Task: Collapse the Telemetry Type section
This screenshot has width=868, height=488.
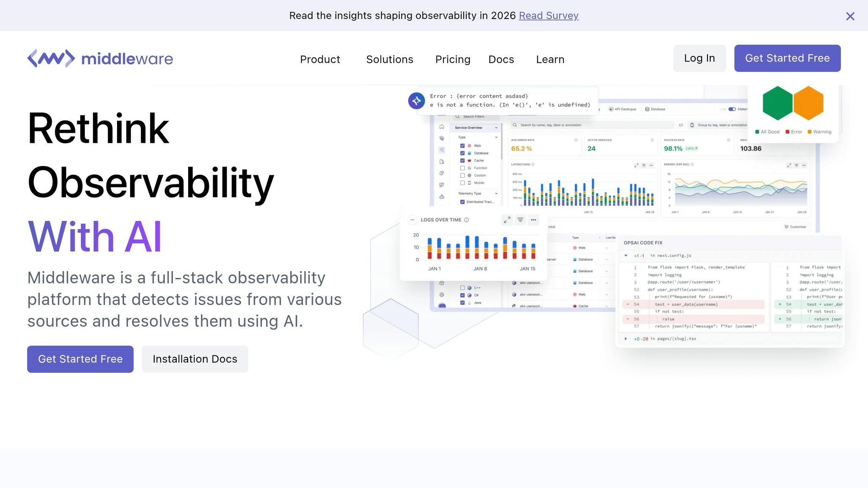Action: coord(496,194)
